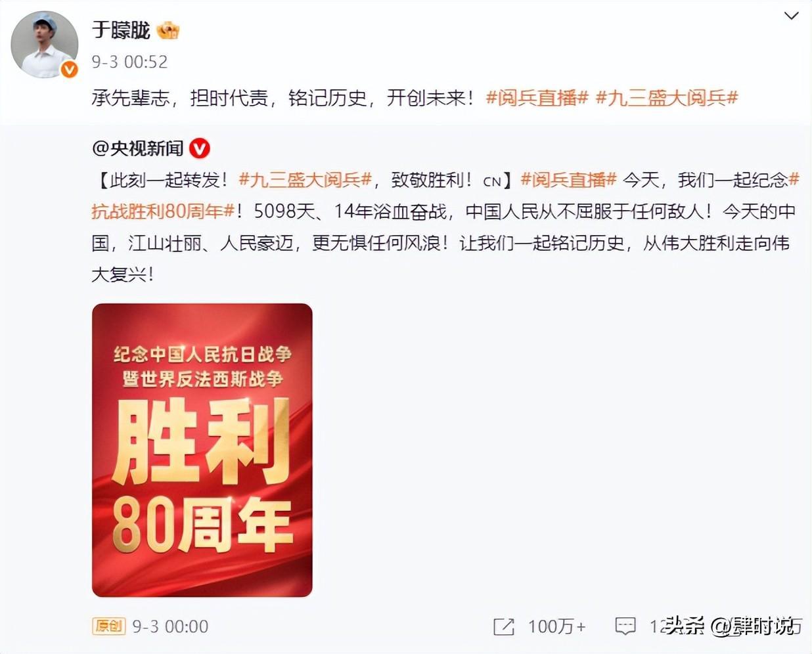
Task: Expand the post options chevron menu
Action: click(x=792, y=16)
